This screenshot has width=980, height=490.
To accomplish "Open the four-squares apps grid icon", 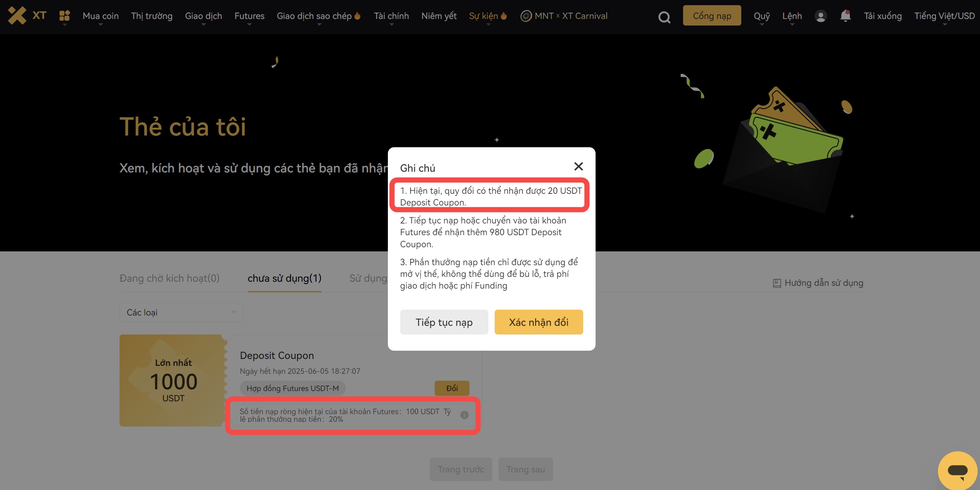I will tap(65, 16).
